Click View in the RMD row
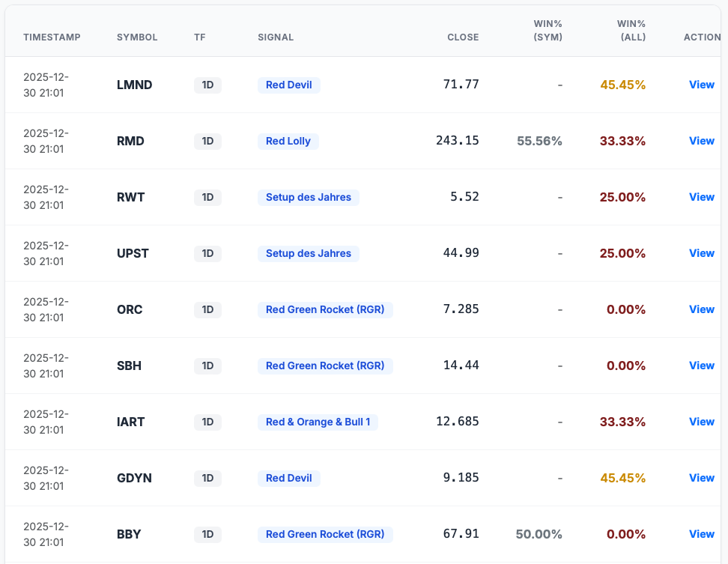Viewport: 728px width, 564px height. point(701,141)
